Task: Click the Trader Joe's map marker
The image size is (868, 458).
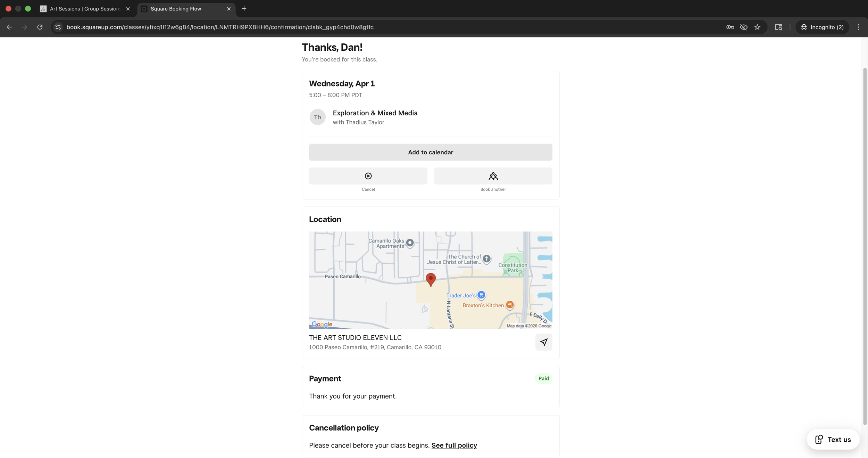Action: tap(481, 295)
